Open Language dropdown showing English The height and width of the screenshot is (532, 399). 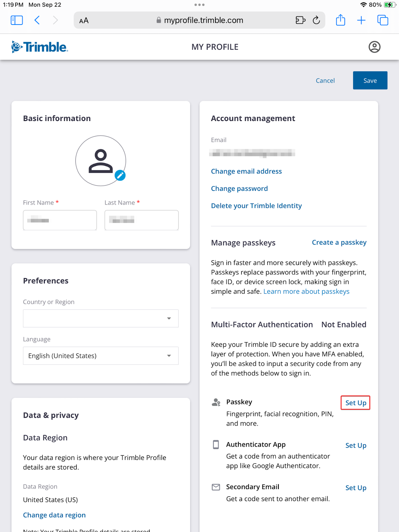101,356
